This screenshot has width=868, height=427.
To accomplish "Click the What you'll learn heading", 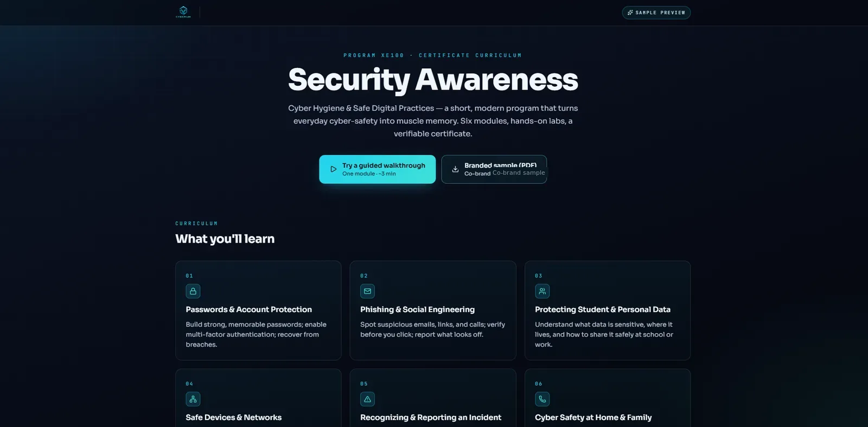I will [x=225, y=239].
